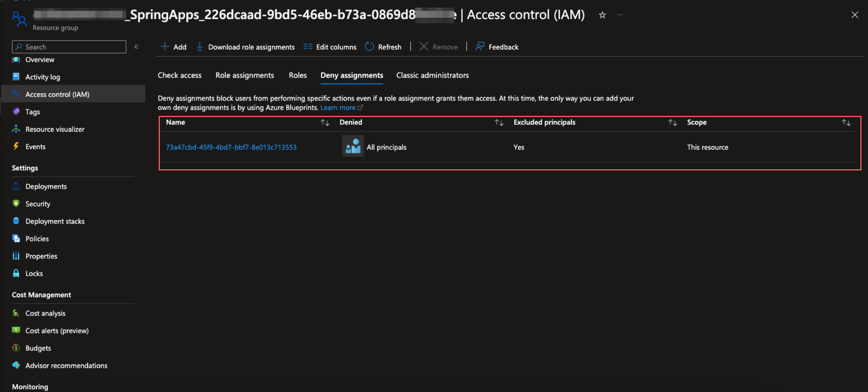Click the Security shield icon
868x392 pixels.
[16, 204]
